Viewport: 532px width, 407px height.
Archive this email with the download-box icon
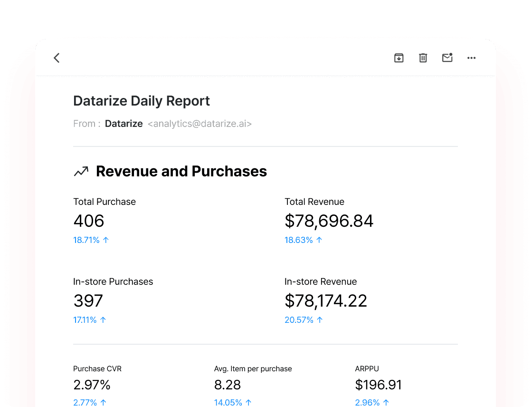pyautogui.click(x=399, y=58)
